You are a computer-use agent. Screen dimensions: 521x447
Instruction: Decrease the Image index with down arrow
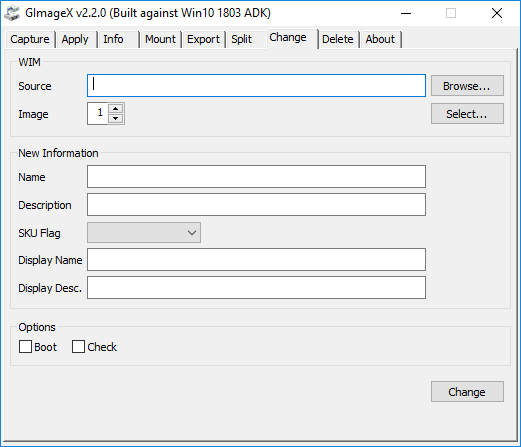[x=116, y=118]
